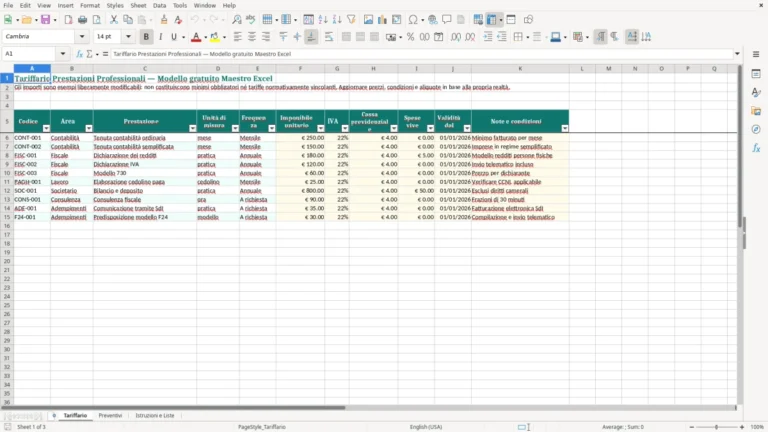This screenshot has width=768, height=432.
Task: Click the Sort descending icon
Action: click(337, 20)
